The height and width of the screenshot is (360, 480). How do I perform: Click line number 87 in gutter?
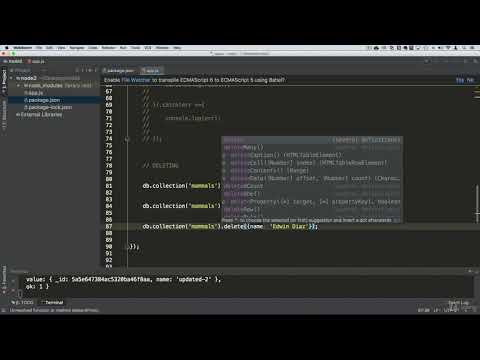click(x=109, y=226)
